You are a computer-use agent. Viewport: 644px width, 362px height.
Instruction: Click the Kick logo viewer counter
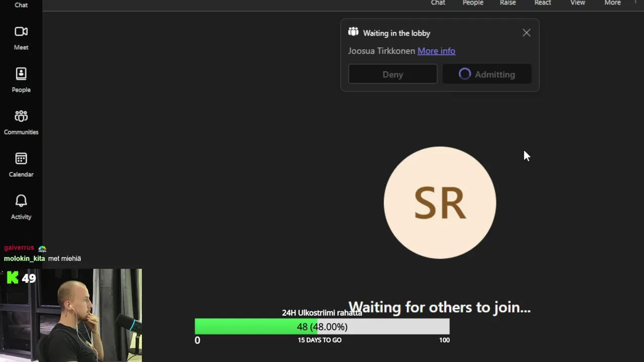click(21, 278)
